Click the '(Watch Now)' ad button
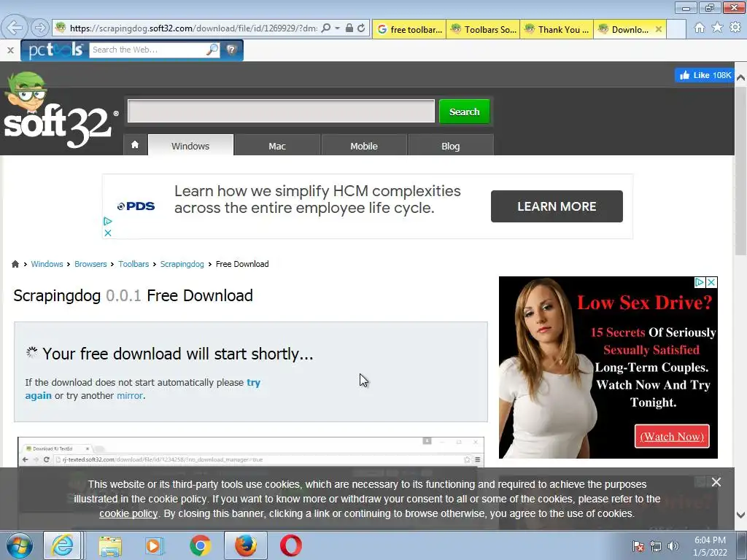This screenshot has width=747, height=560. click(x=672, y=436)
